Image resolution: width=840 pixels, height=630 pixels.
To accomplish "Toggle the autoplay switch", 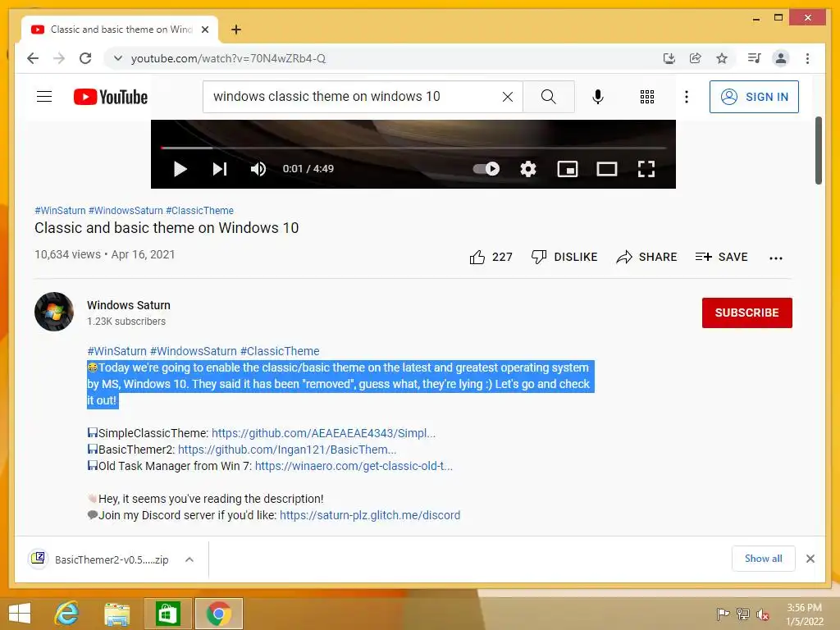I will pyautogui.click(x=486, y=169).
